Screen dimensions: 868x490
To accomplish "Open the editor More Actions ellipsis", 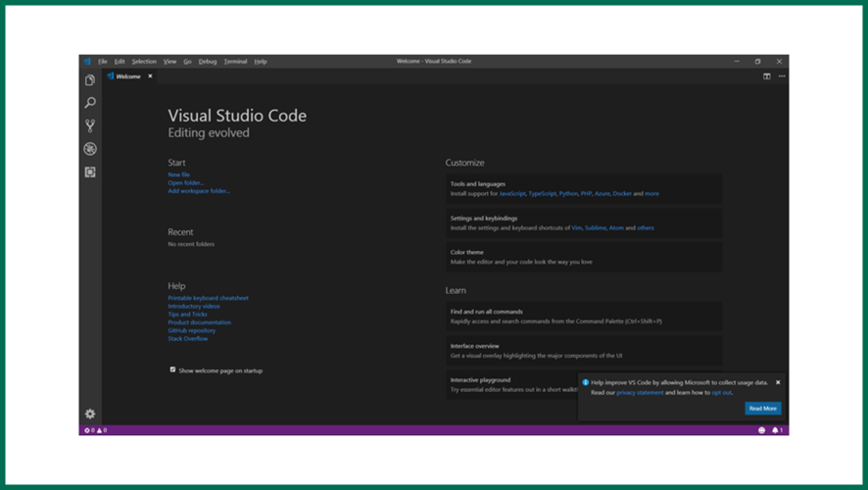I will (782, 76).
